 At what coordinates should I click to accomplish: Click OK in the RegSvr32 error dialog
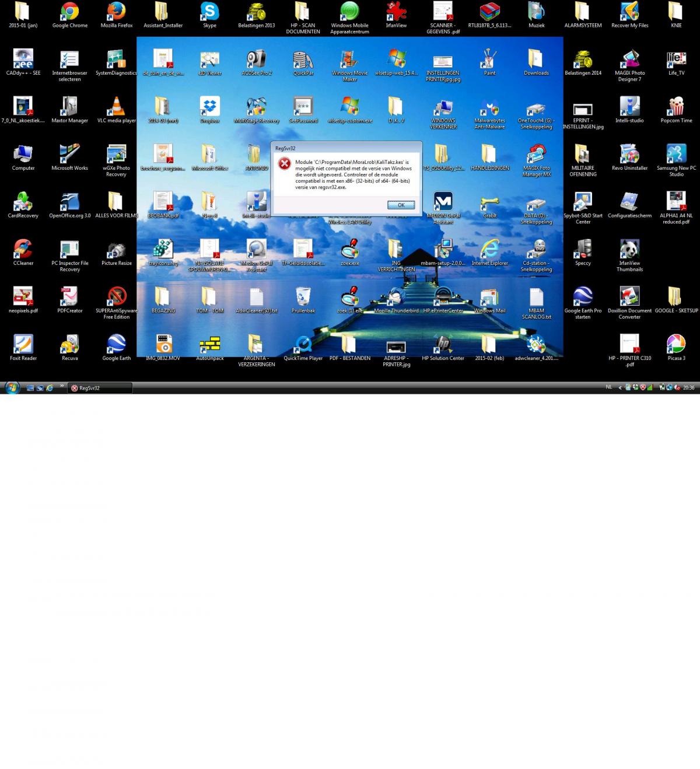401,205
